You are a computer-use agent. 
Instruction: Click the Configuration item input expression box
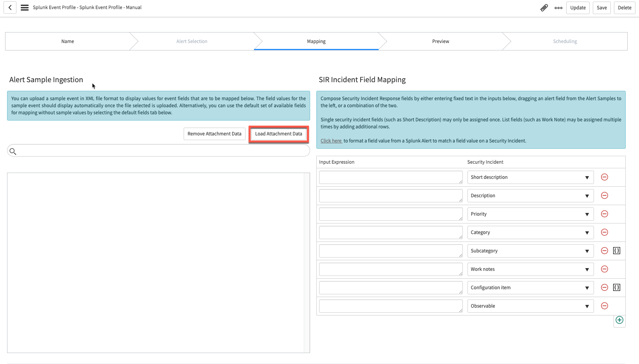(x=391, y=288)
